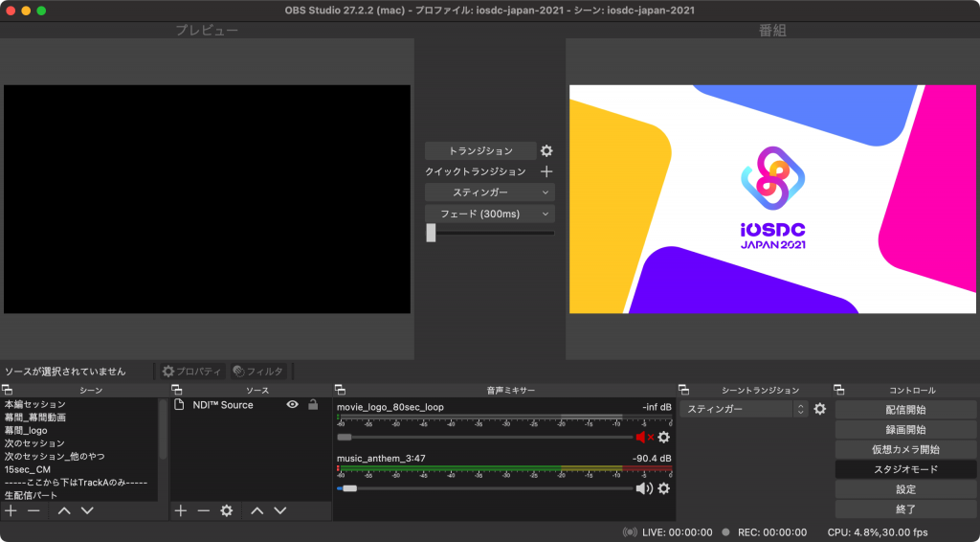Screen dimensions: 980x542
Task: Click volume slider of movie_logo_80sec_loop
Action: (484, 437)
